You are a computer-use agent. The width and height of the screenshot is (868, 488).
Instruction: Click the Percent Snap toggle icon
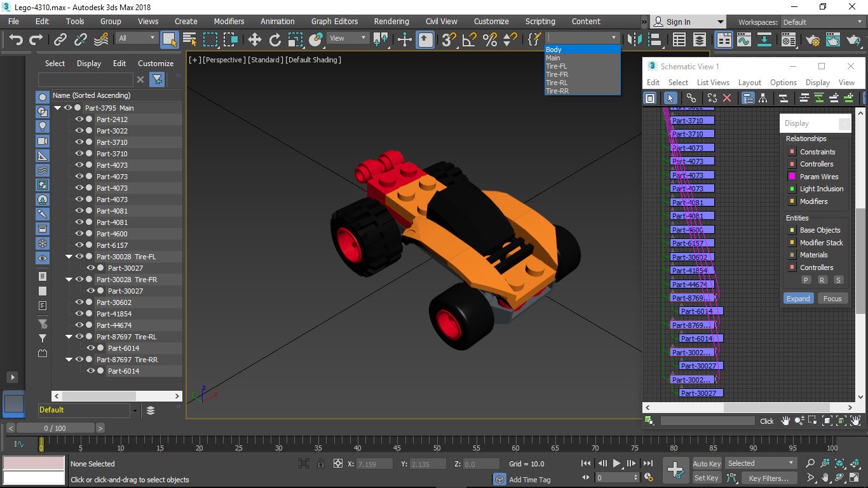489,39
